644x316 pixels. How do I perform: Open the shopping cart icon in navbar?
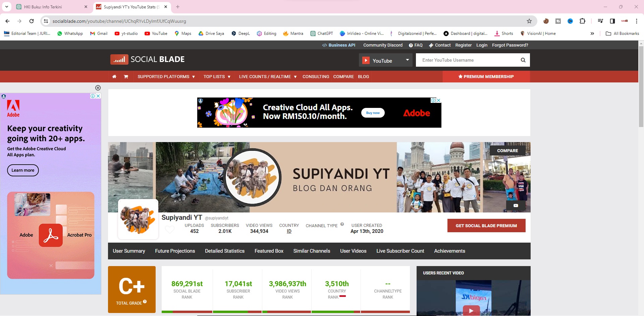click(x=126, y=77)
